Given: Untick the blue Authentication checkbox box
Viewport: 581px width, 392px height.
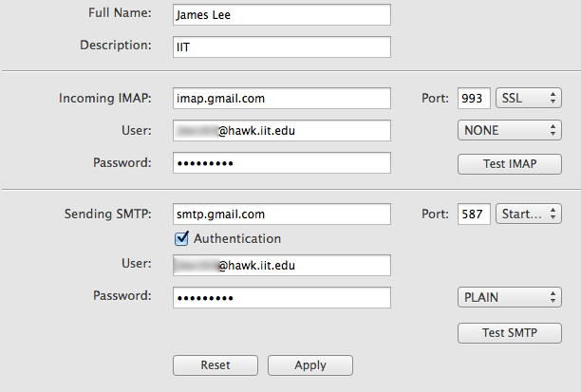Looking at the screenshot, I should click(x=182, y=238).
